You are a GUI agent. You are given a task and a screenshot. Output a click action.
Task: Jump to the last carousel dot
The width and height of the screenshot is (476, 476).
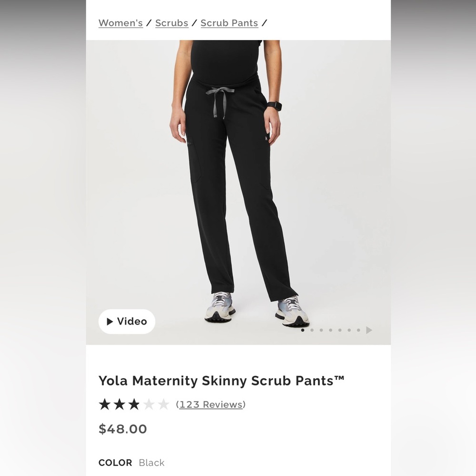point(359,330)
